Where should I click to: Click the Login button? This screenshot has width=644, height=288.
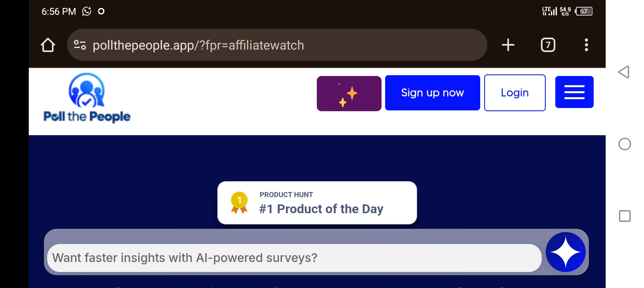pyautogui.click(x=515, y=93)
